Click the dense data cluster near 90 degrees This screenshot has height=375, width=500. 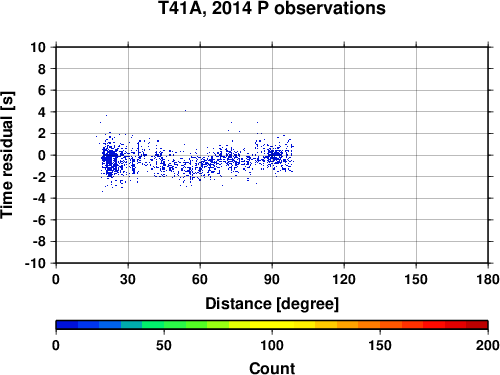pos(276,156)
